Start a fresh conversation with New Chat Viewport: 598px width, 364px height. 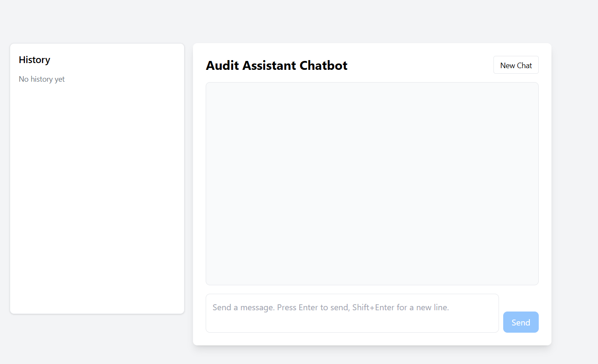(x=516, y=65)
